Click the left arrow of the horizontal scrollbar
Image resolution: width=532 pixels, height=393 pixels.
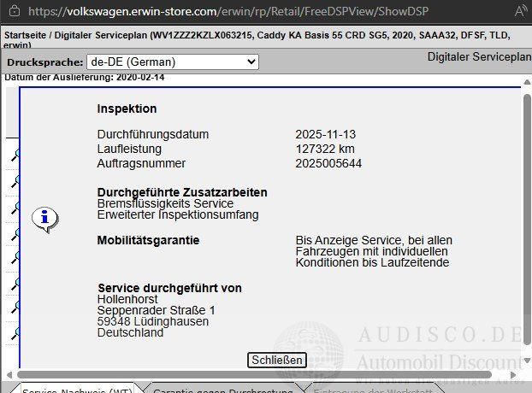pyautogui.click(x=7, y=374)
